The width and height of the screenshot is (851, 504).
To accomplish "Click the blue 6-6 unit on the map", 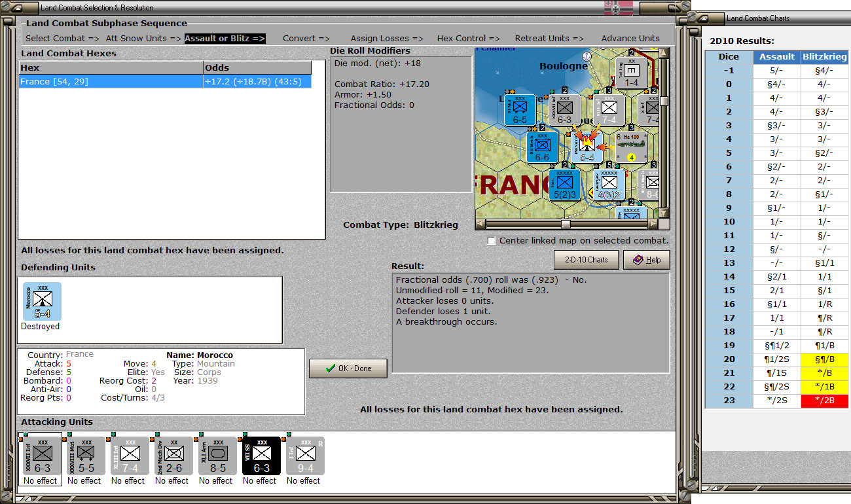I will click(542, 147).
